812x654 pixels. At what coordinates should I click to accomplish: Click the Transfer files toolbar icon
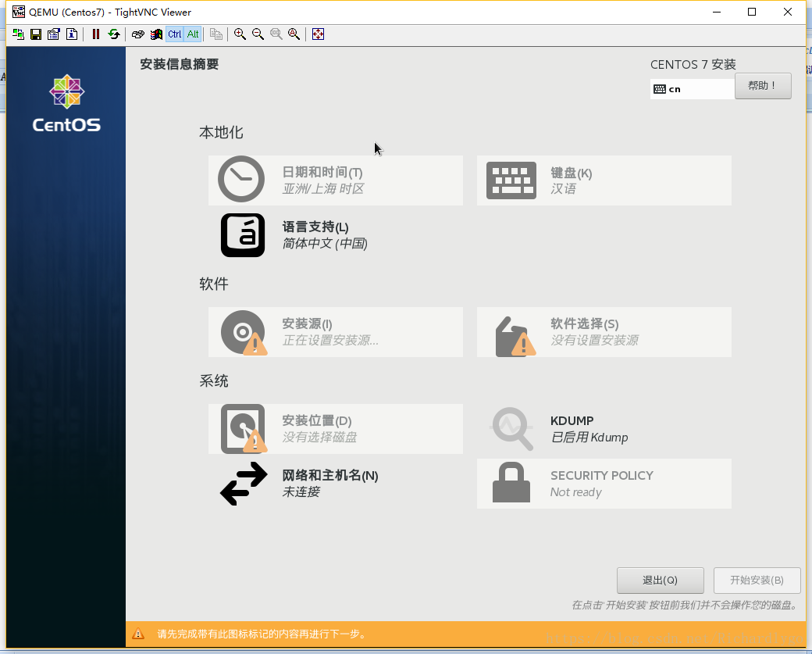(216, 34)
